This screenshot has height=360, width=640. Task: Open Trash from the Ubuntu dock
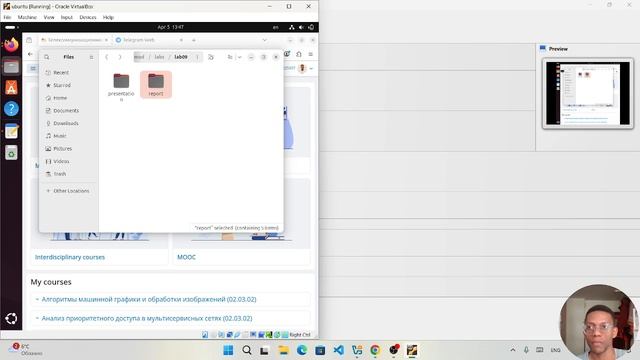point(11,153)
